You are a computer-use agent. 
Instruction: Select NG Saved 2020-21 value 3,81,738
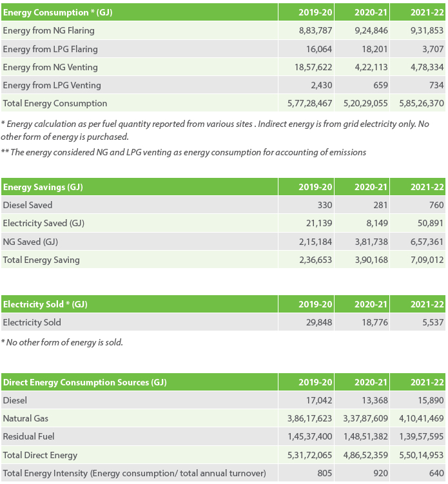point(371,242)
